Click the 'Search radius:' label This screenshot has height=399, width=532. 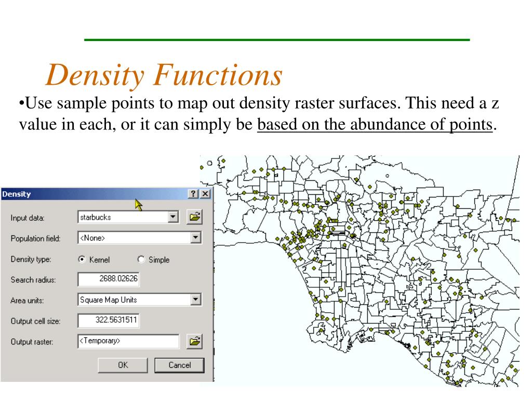tap(33, 280)
